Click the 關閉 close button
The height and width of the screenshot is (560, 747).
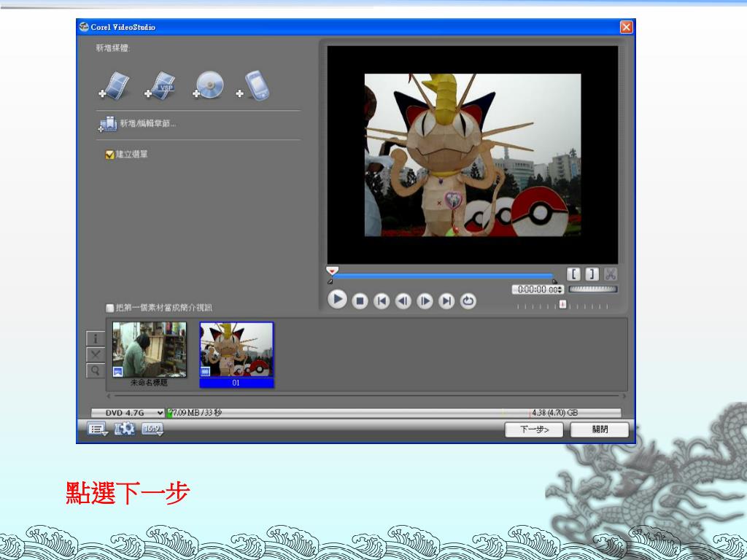click(x=600, y=429)
